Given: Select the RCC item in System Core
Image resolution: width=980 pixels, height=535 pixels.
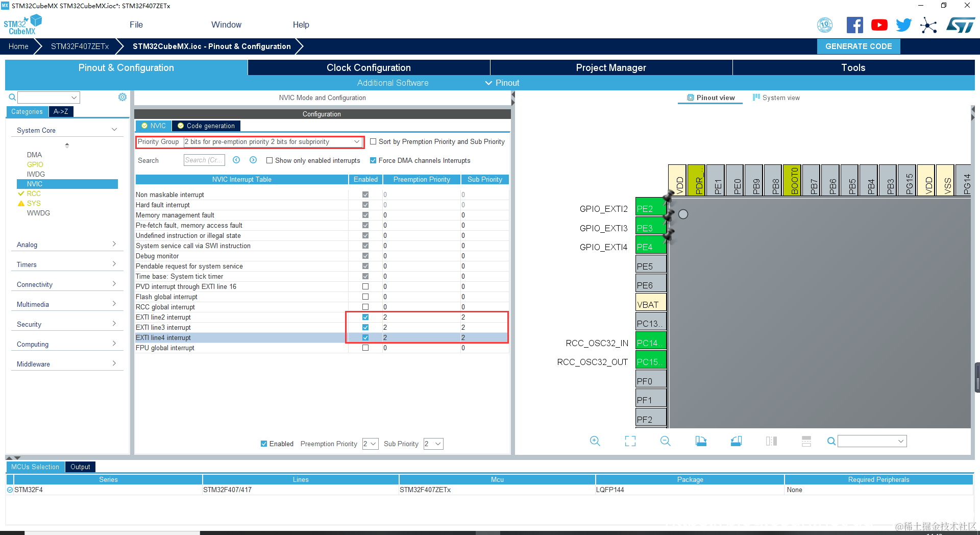Looking at the screenshot, I should pos(34,193).
